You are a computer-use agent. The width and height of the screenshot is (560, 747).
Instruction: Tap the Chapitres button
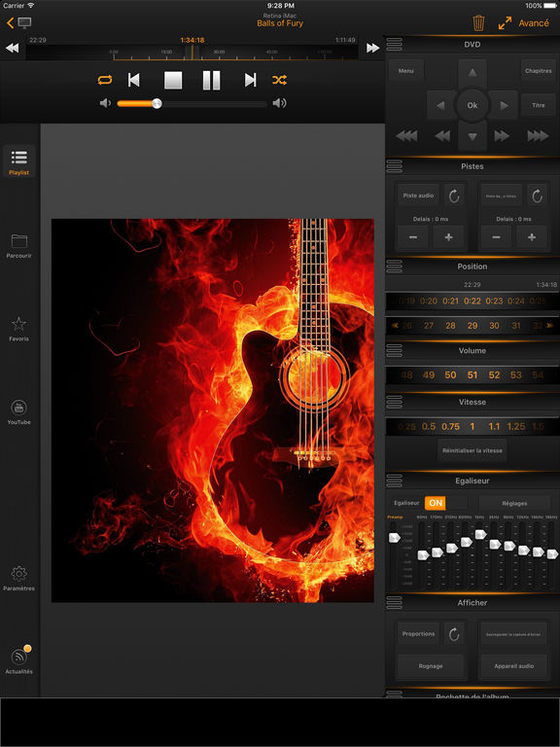pos(538,70)
